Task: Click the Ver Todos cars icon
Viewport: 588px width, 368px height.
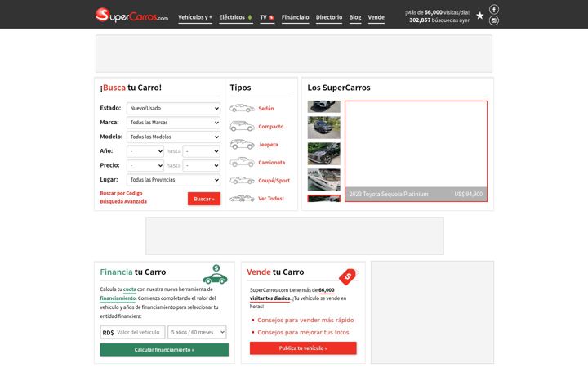Action: 242,198
